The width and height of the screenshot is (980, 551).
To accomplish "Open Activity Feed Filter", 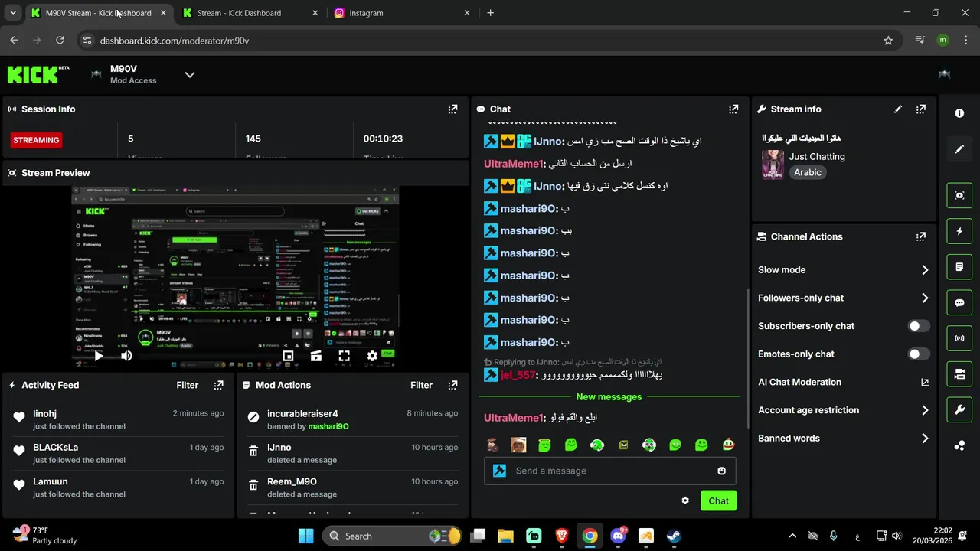I will [x=187, y=385].
